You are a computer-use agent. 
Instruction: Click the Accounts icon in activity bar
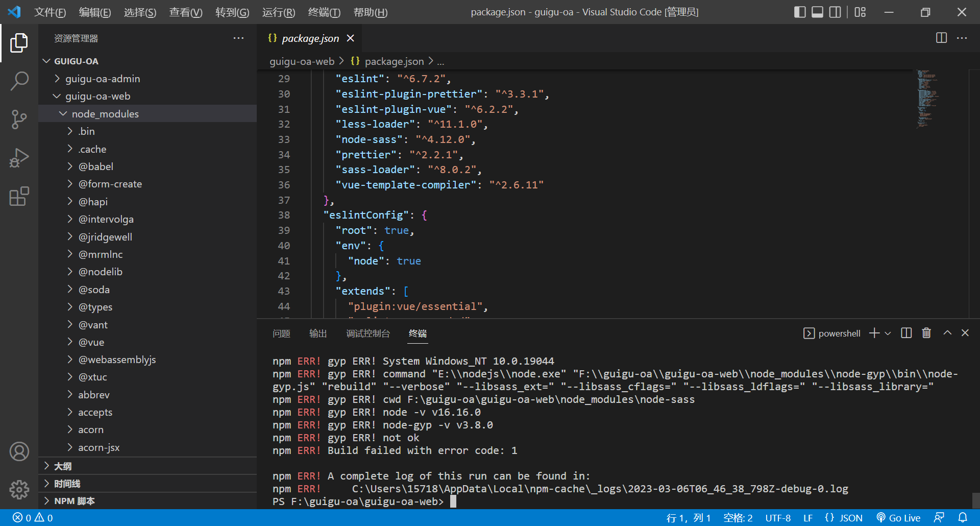19,451
